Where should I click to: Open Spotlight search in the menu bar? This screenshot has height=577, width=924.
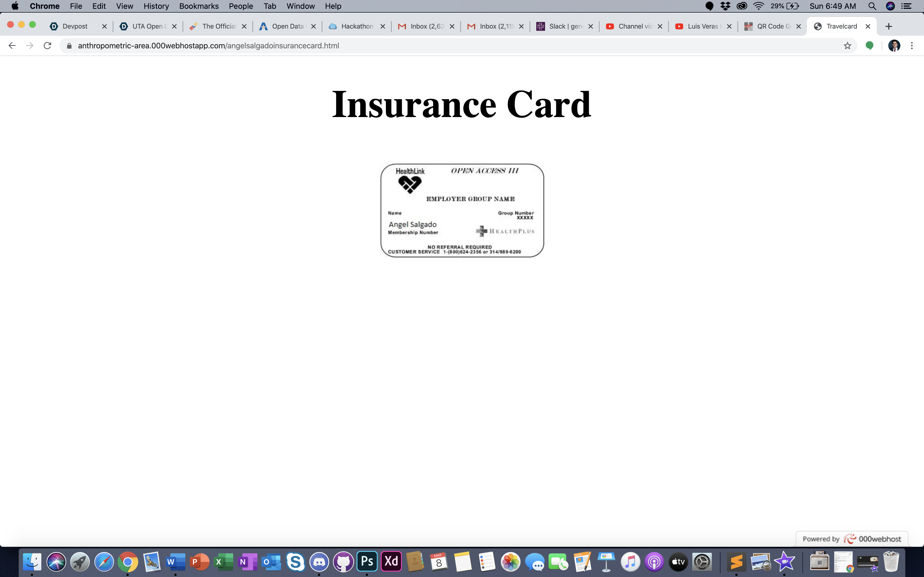pyautogui.click(x=872, y=6)
